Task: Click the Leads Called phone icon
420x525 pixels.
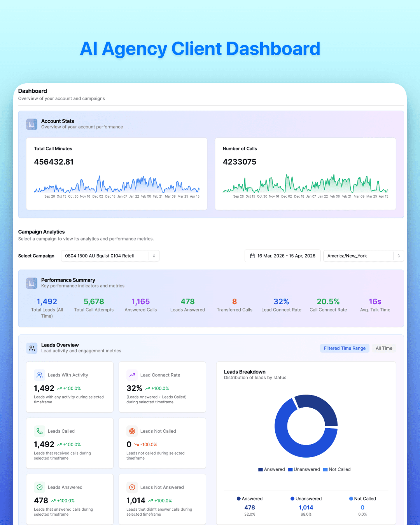Action: coord(39,431)
